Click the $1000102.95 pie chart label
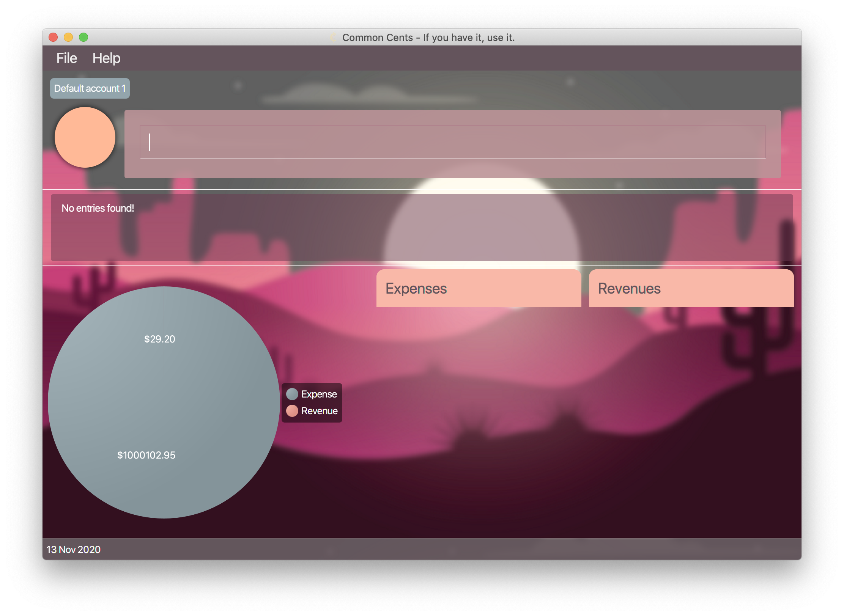This screenshot has width=844, height=616. tap(146, 455)
